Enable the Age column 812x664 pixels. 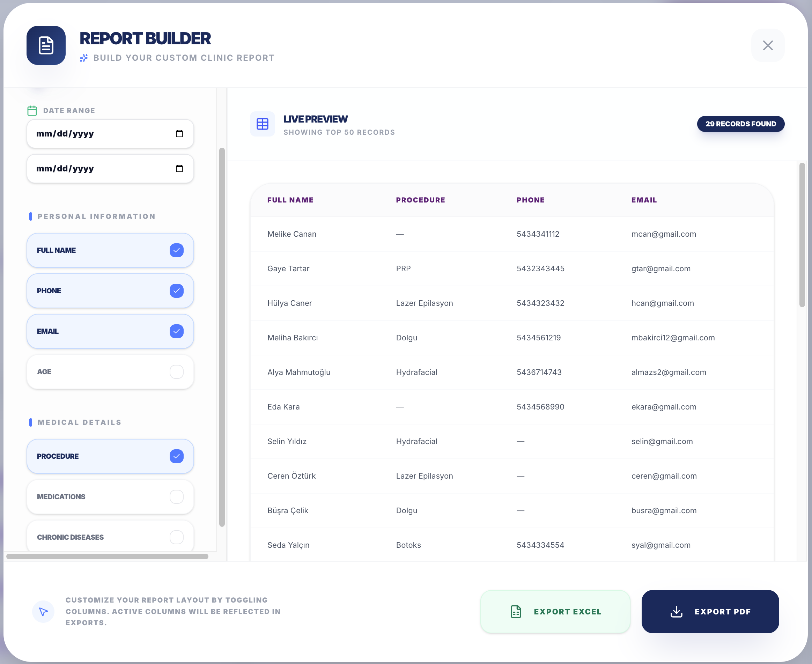[176, 372]
